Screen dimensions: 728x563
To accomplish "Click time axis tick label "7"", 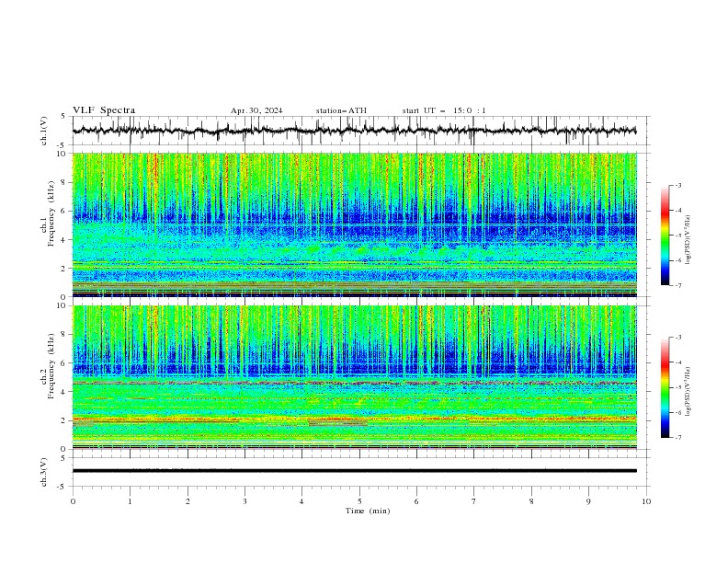I will (474, 501).
